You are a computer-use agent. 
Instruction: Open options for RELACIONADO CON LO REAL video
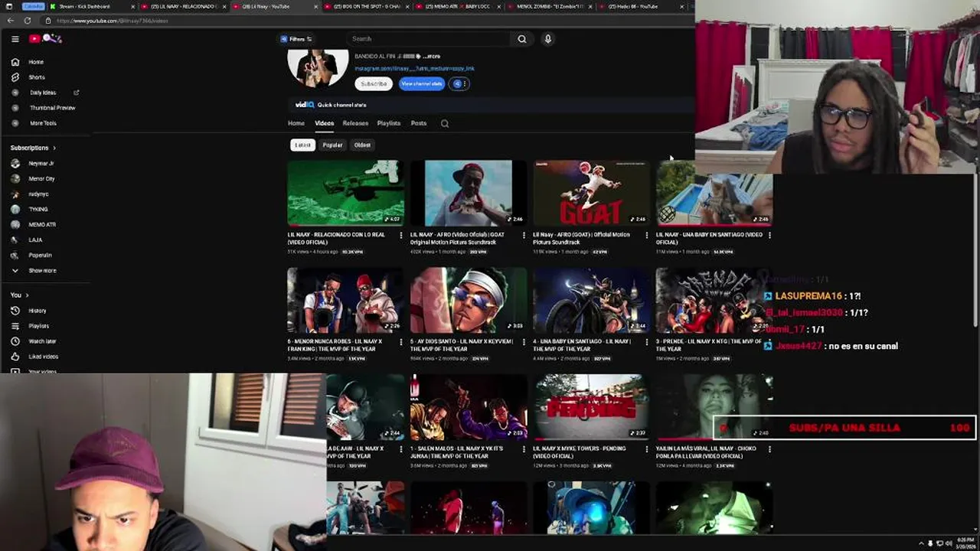400,235
